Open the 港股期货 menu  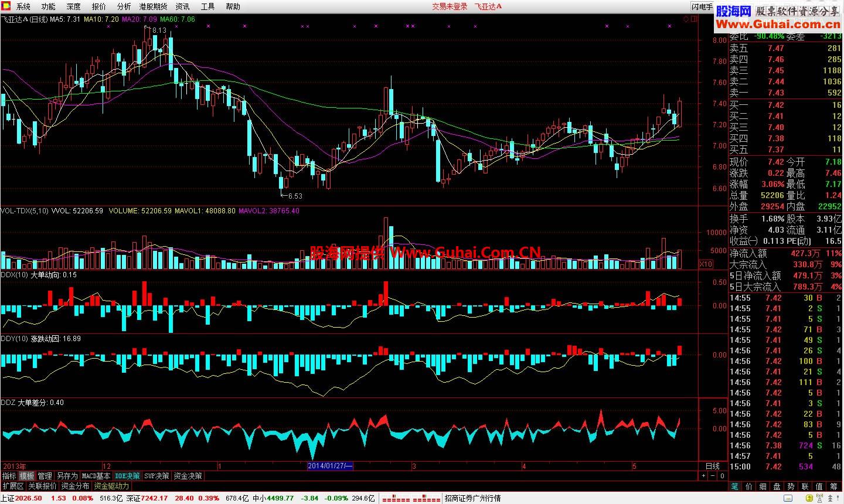point(153,6)
